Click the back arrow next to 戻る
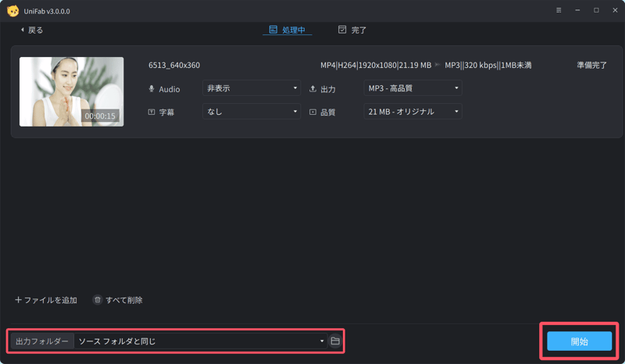This screenshot has width=625, height=364. pyautogui.click(x=22, y=30)
